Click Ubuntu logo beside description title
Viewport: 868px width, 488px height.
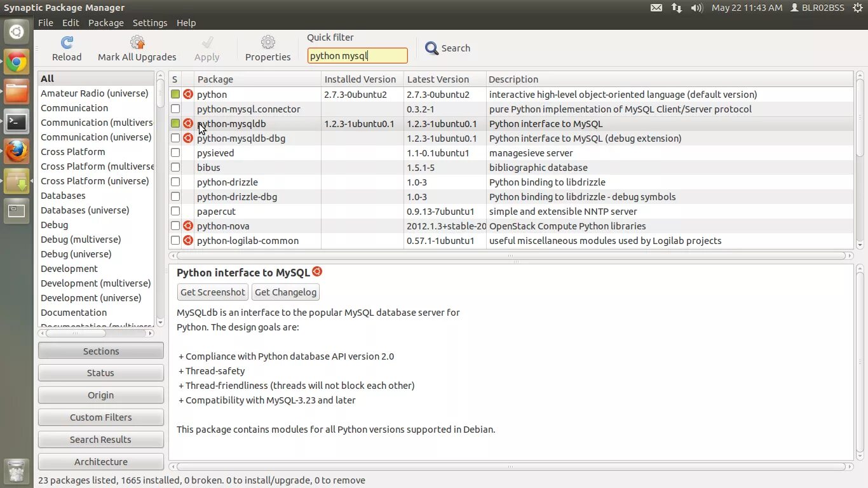(x=317, y=271)
